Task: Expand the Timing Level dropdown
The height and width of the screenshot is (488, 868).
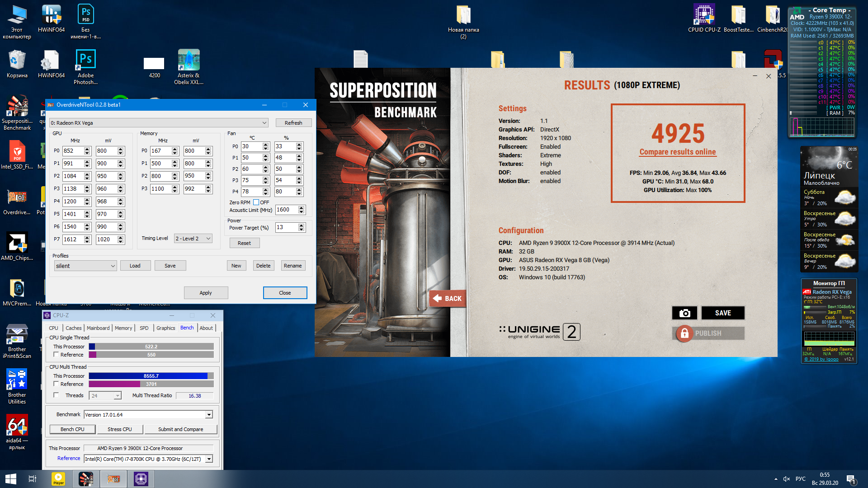Action: (x=193, y=239)
